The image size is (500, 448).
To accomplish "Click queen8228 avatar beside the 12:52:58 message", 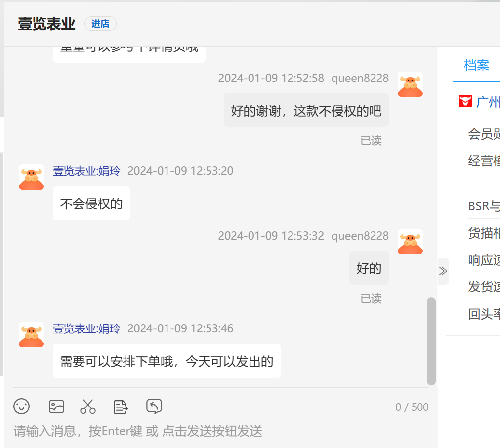I will pos(410,84).
